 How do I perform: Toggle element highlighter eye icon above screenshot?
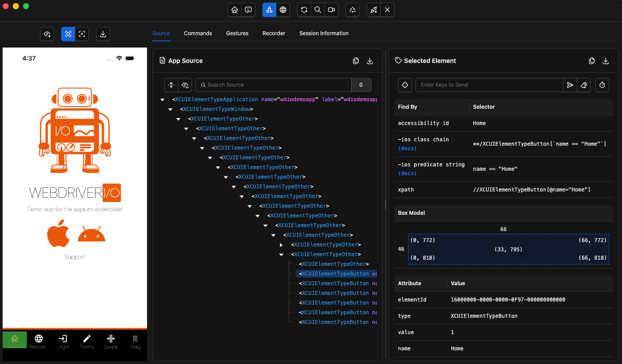click(47, 34)
